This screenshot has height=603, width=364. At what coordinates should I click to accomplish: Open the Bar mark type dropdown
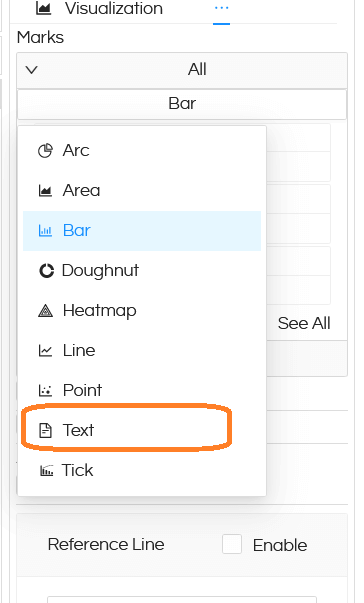[x=182, y=104]
